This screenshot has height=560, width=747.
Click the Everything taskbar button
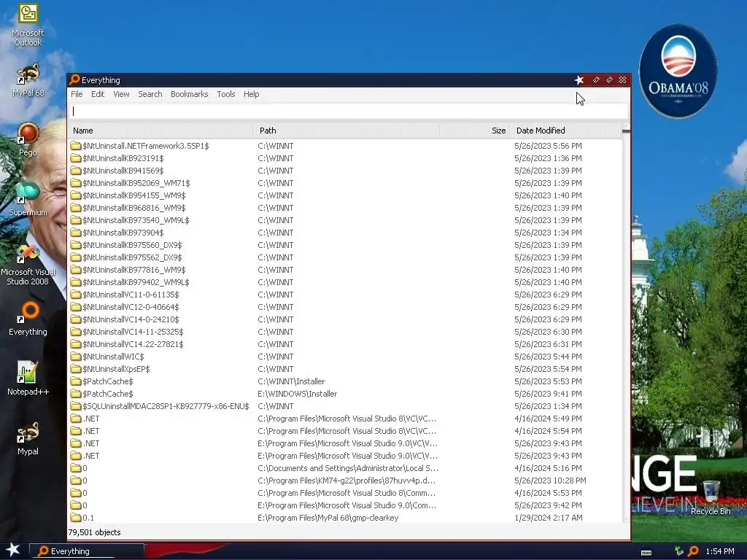pos(87,551)
